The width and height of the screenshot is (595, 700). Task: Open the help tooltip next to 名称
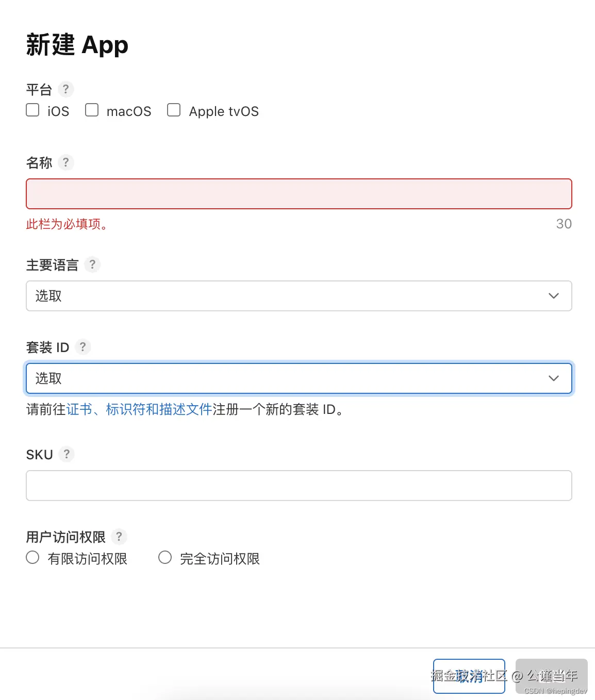[x=65, y=162]
